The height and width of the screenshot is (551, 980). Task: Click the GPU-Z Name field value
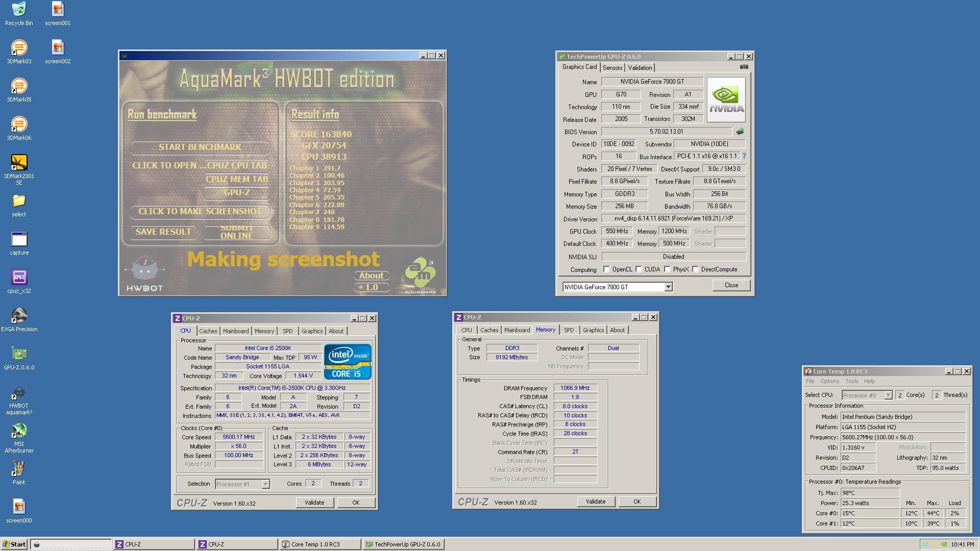pos(652,82)
